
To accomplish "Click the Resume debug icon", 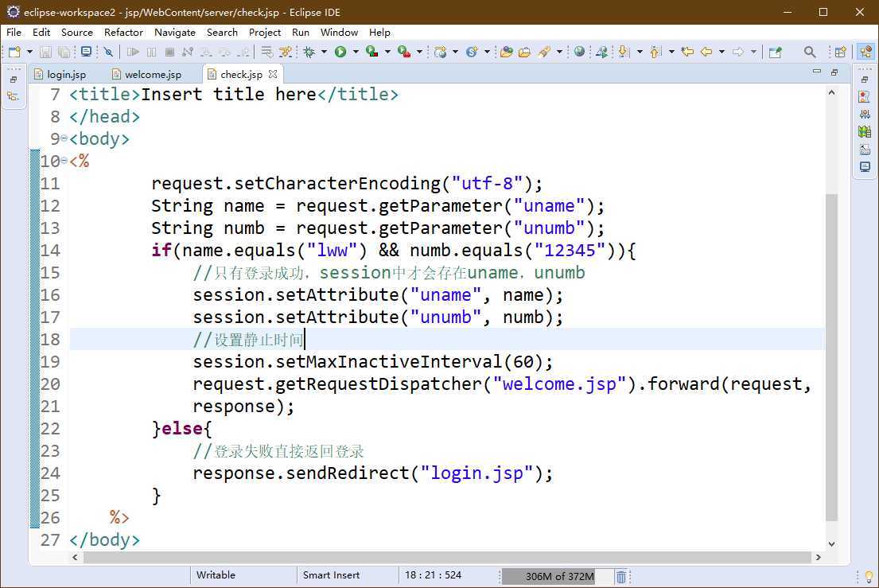I will tap(133, 53).
